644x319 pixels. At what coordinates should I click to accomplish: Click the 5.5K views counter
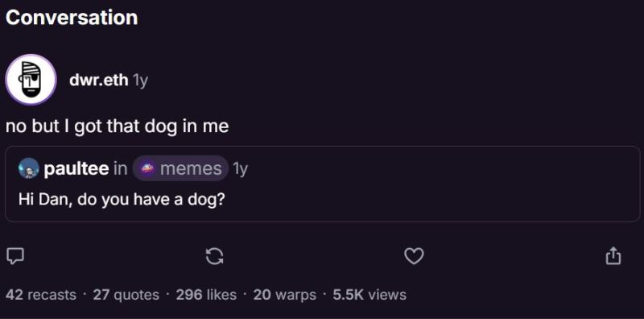pos(369,295)
